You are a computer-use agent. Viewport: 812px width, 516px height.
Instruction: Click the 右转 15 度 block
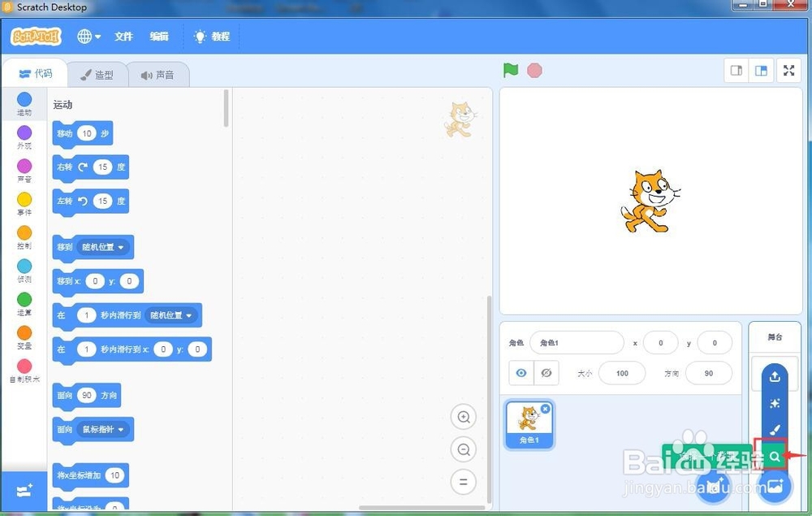point(91,167)
